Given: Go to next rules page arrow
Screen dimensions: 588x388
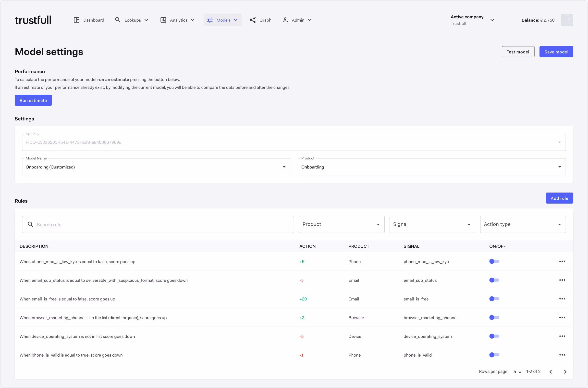Looking at the screenshot, I should [565, 372].
